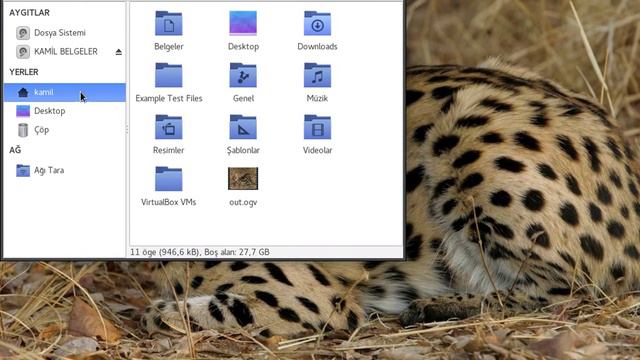The height and width of the screenshot is (360, 640).
Task: Click the VirtualBox VMs label
Action: [x=169, y=202]
